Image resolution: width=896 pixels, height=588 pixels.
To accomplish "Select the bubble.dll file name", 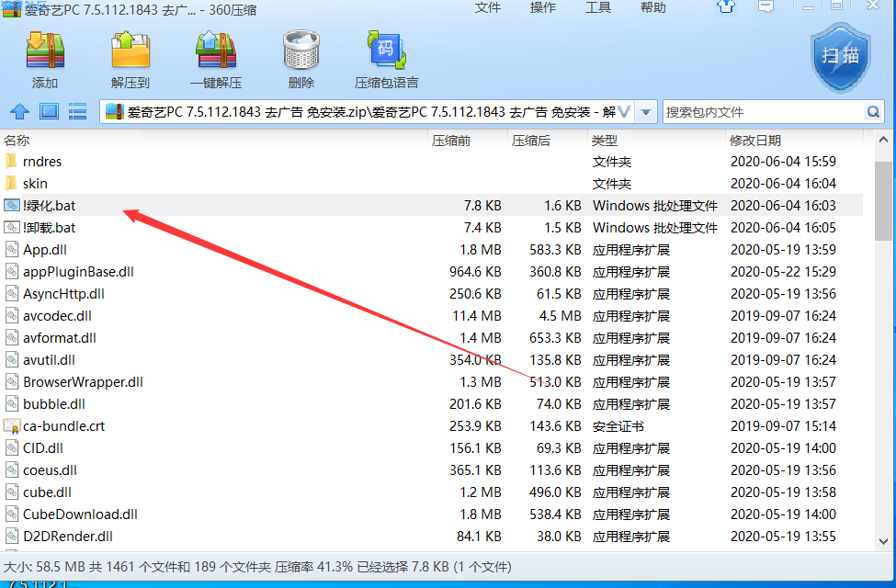I will coord(53,404).
